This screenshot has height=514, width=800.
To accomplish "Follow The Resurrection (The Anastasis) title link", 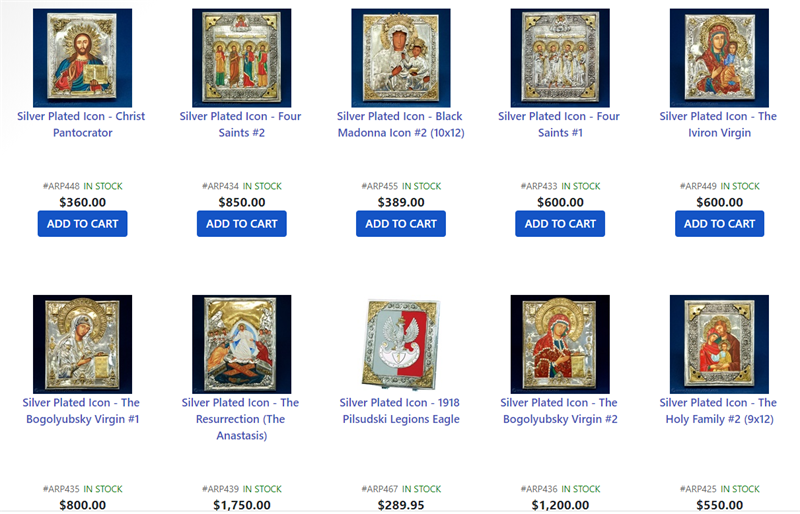I will [x=241, y=419].
